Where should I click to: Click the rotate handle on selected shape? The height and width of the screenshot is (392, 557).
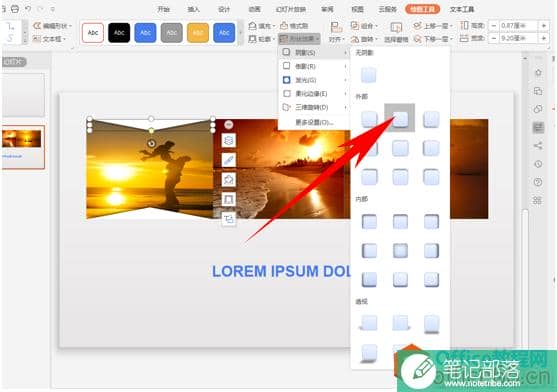pyautogui.click(x=151, y=143)
